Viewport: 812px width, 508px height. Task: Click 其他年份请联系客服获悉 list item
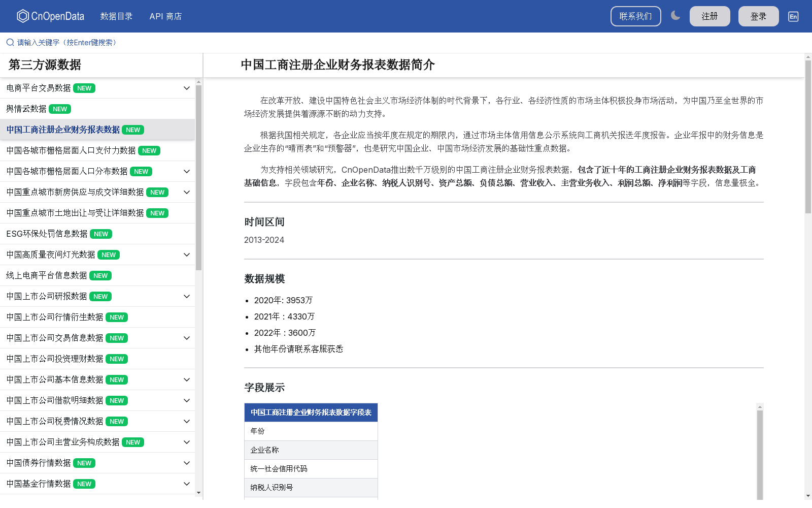298,349
